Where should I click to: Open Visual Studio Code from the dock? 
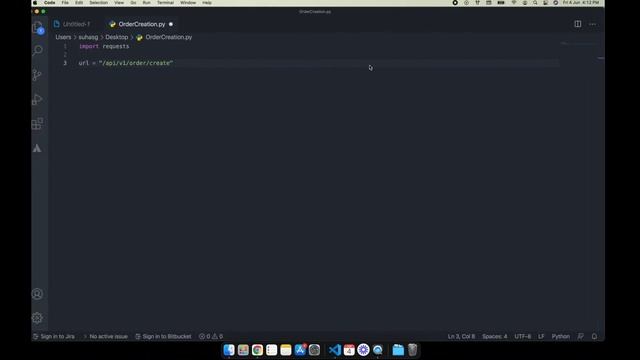coord(335,350)
